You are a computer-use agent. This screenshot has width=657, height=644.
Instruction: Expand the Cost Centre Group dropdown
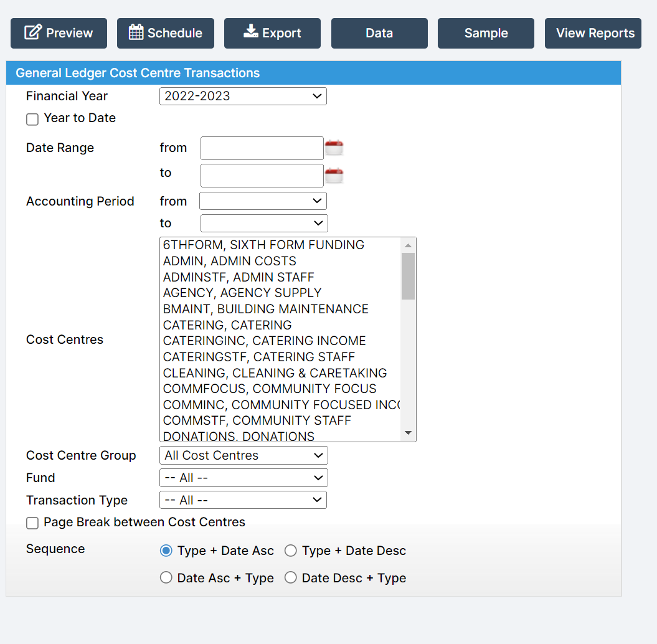243,455
